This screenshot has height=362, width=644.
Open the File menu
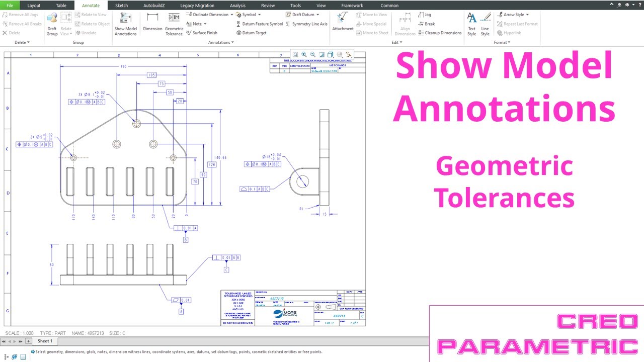pyautogui.click(x=10, y=6)
